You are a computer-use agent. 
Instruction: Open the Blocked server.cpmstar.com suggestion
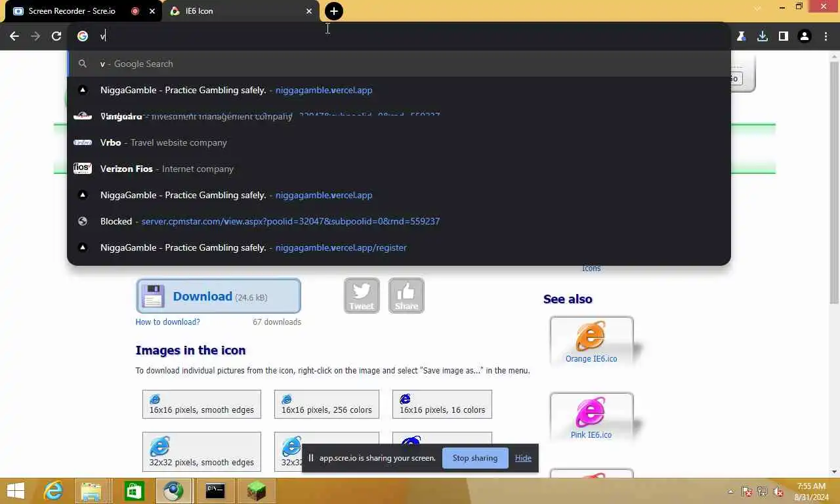click(399, 221)
